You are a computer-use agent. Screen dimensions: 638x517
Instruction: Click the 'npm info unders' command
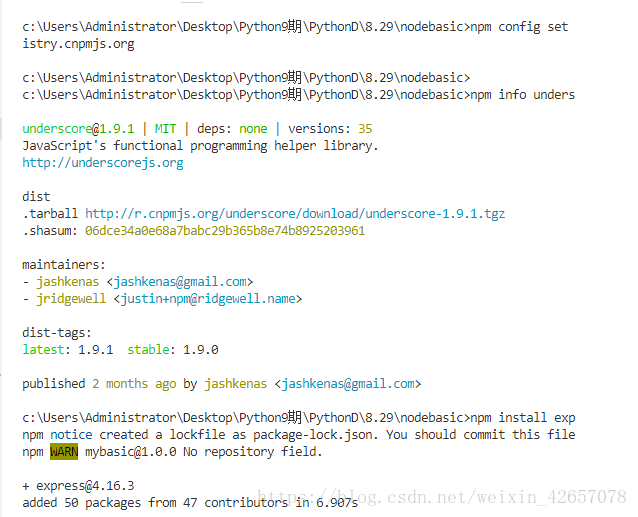522,94
